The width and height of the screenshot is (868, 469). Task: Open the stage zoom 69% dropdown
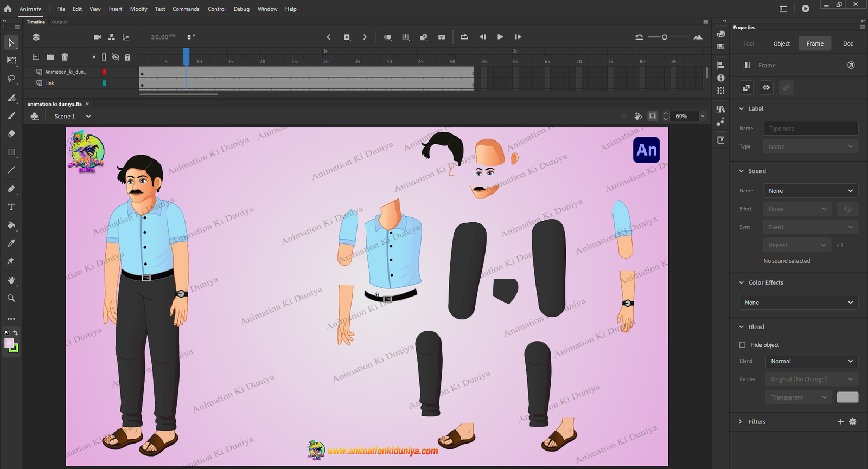click(703, 116)
